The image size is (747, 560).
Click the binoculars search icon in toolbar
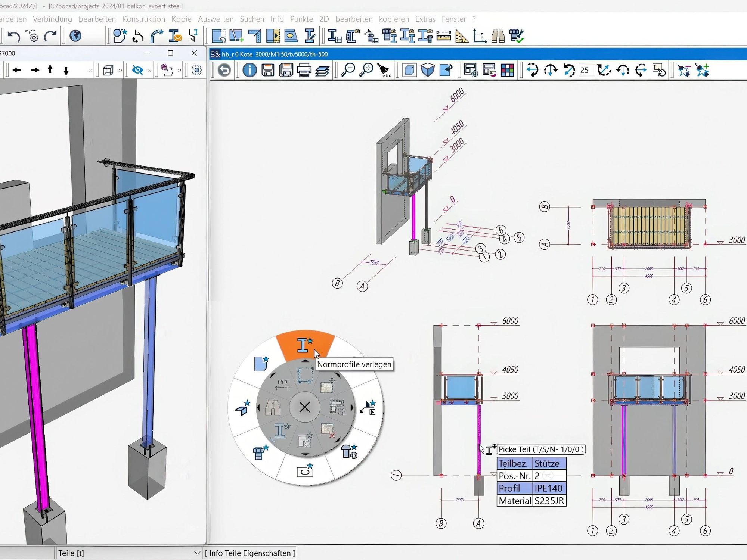tap(498, 36)
